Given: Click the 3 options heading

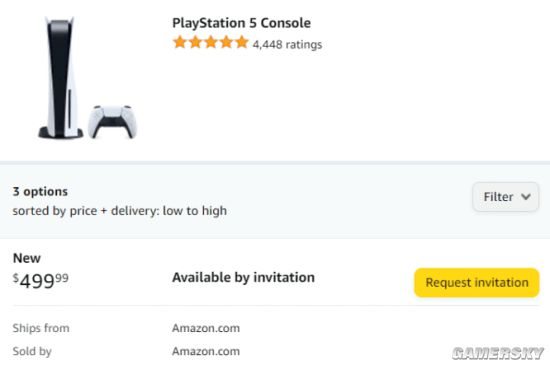Looking at the screenshot, I should click(40, 191).
